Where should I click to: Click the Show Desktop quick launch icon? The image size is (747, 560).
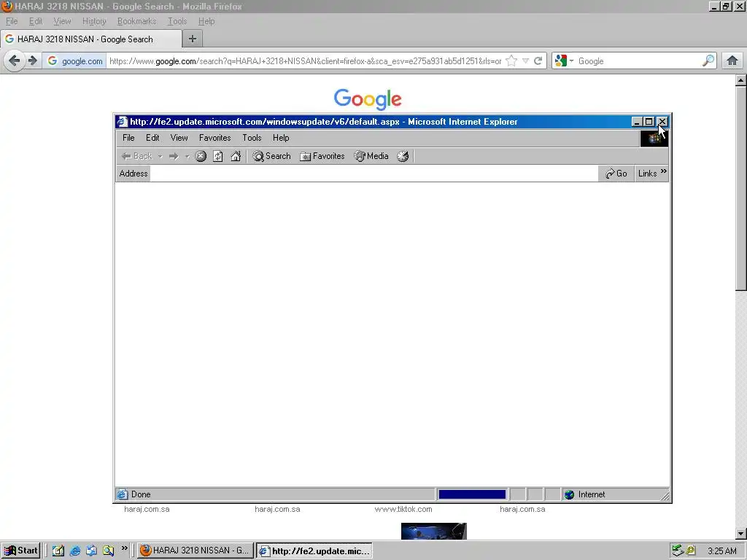click(58, 551)
